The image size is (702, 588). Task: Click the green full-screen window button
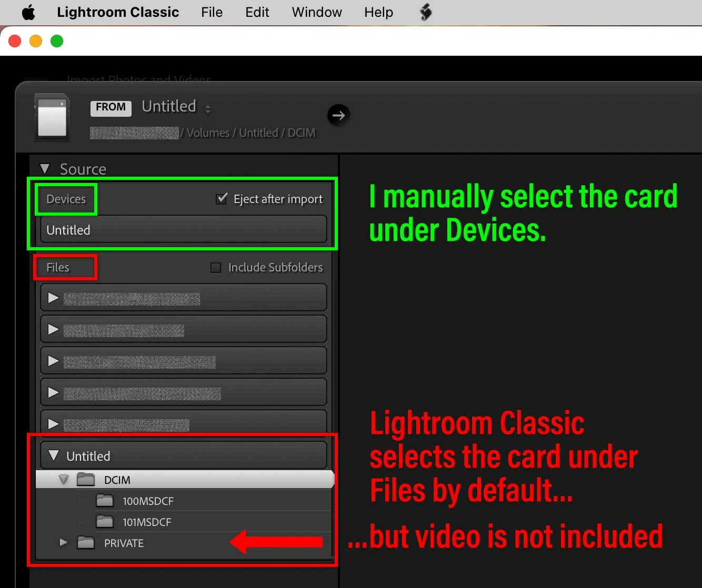click(x=57, y=41)
